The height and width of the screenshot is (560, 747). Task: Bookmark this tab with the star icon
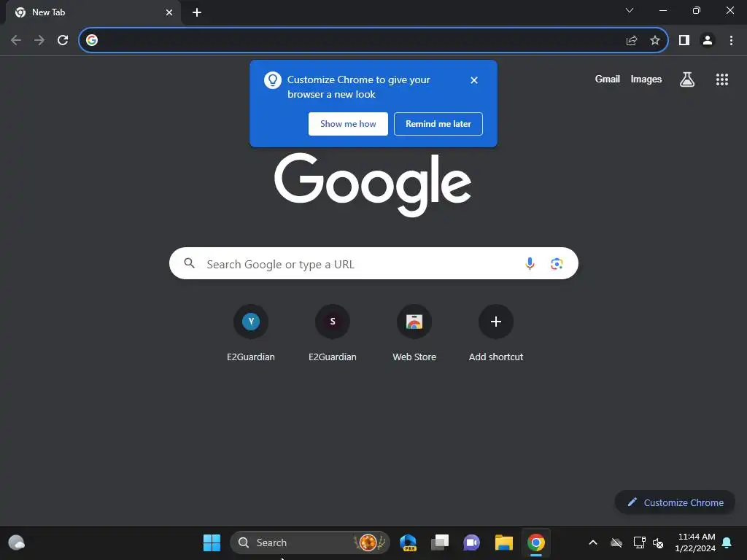point(655,41)
